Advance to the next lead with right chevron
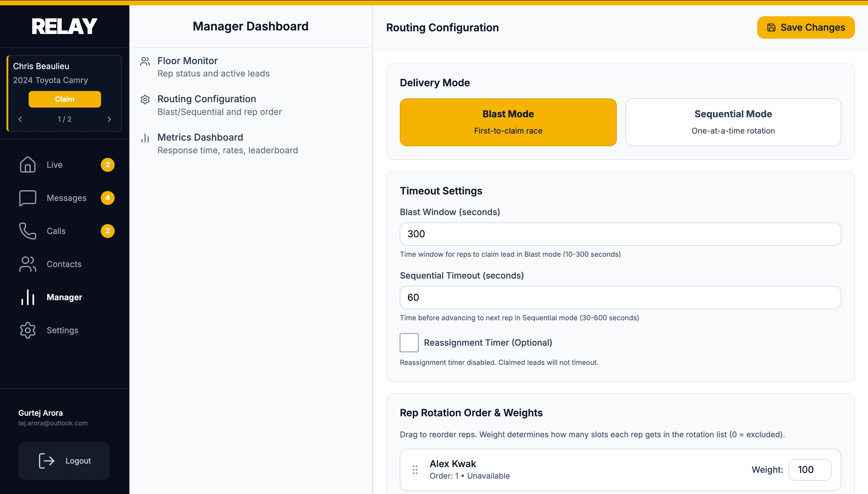Screen dimensions: 868x494 (109, 119)
